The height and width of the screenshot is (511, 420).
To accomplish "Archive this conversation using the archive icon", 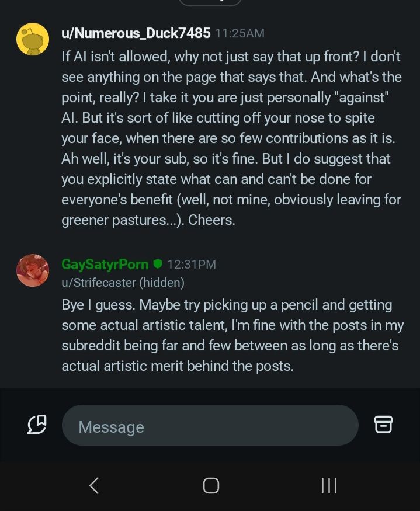I will click(384, 425).
